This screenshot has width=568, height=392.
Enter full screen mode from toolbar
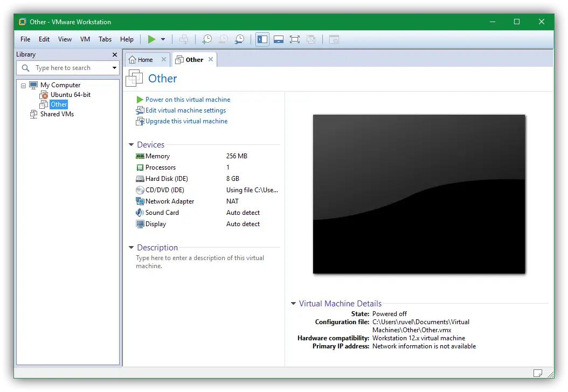(x=294, y=39)
